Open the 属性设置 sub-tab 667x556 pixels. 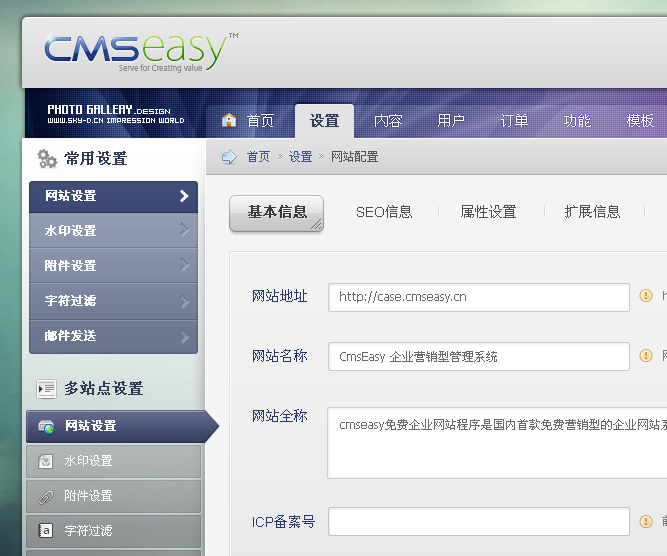click(488, 212)
